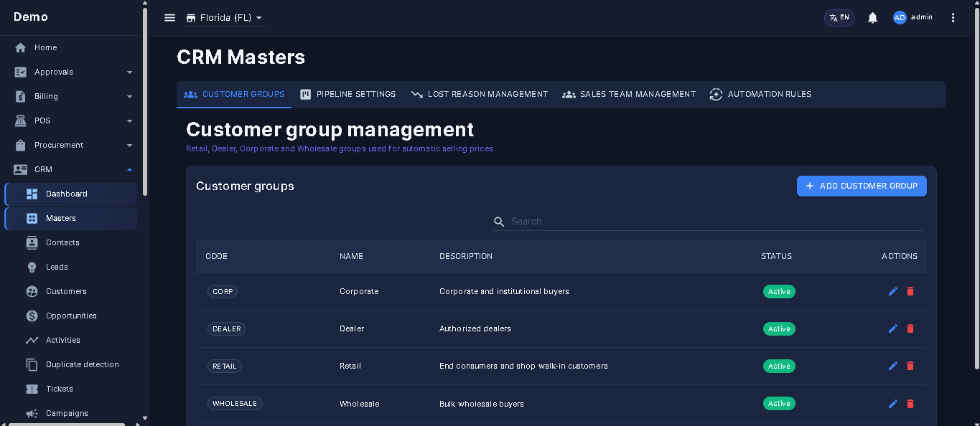
Task: Click the Active status of Wholesale
Action: pos(779,404)
